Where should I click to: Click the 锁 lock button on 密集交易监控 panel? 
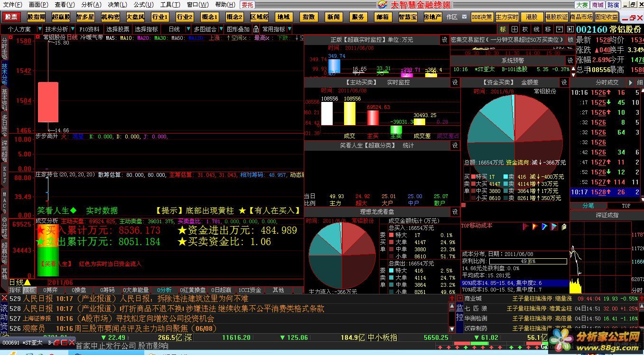coord(570,40)
